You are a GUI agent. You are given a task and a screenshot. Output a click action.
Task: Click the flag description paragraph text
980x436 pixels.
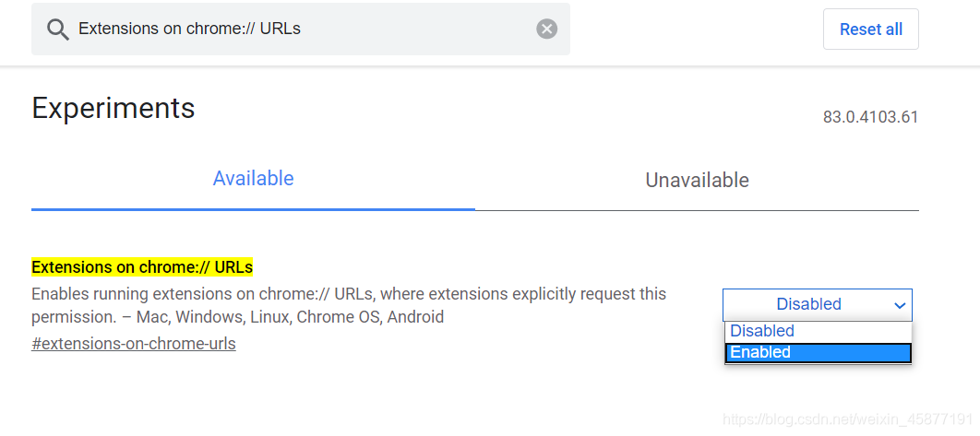(349, 295)
